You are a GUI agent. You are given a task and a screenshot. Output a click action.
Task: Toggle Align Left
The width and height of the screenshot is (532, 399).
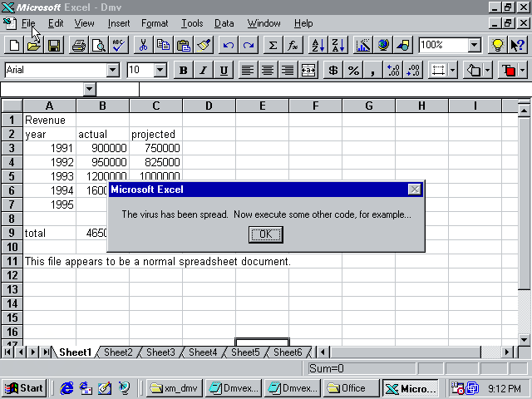(248, 70)
